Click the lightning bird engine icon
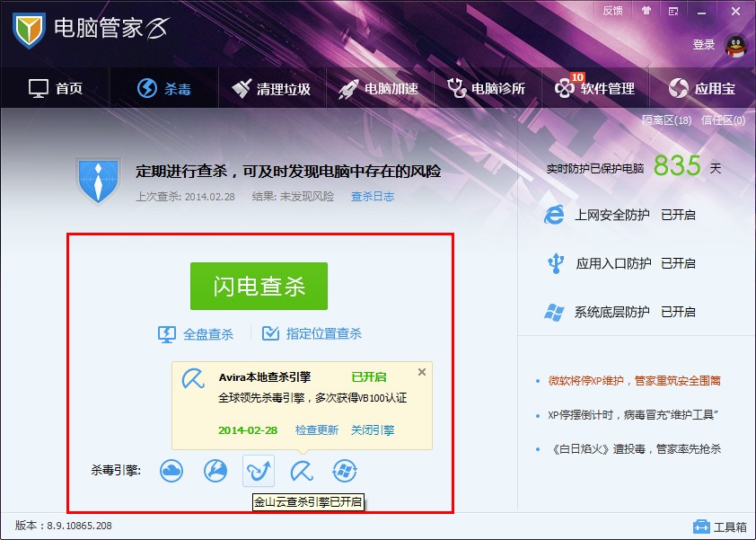 click(215, 471)
